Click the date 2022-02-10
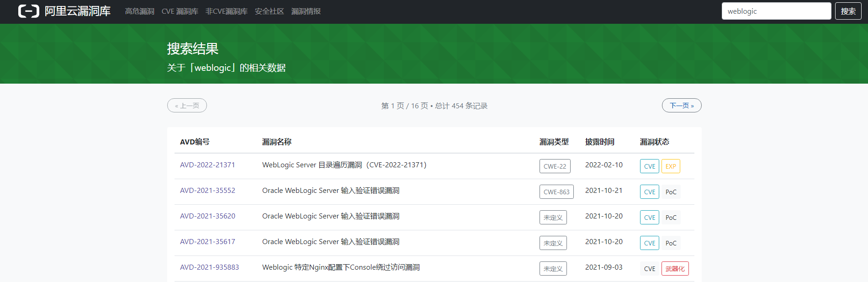Screen dimensions: 868x282 coord(604,165)
